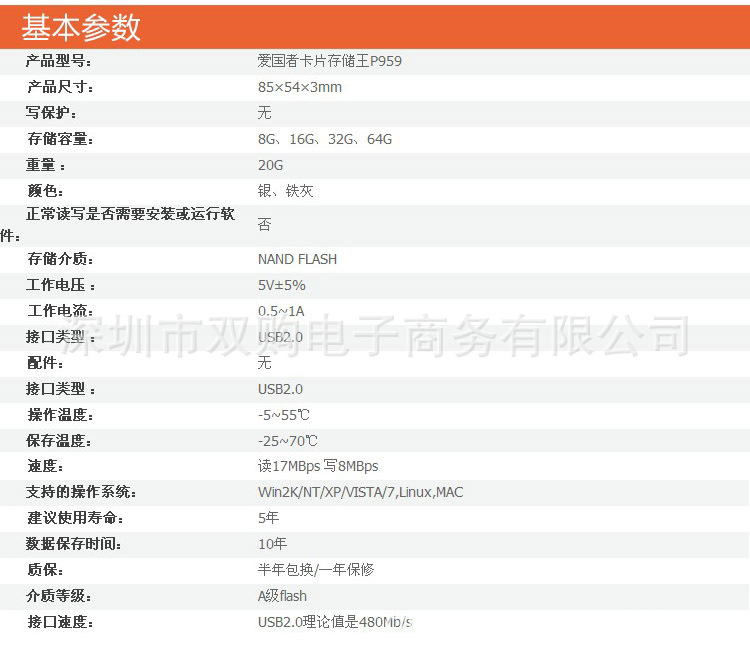Image resolution: width=750 pixels, height=654 pixels.
Task: Click the value 否
Action: point(265,224)
